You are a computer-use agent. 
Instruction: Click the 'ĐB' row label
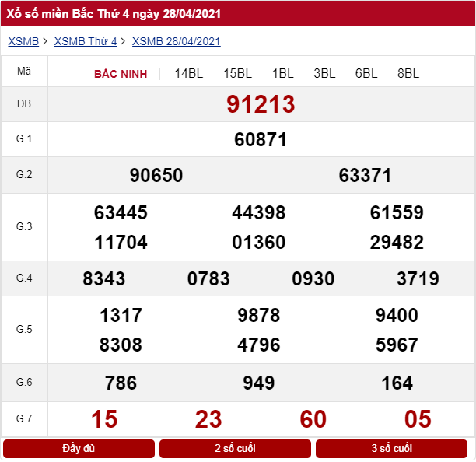(24, 103)
